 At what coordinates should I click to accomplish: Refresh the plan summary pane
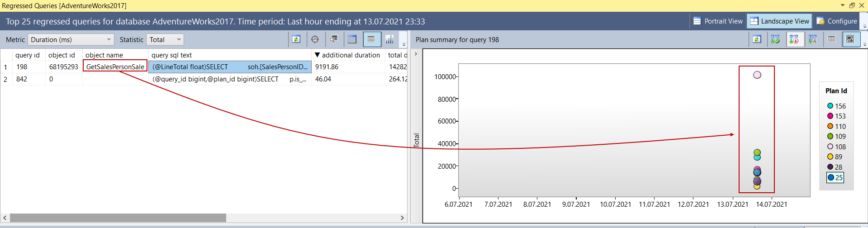pos(757,39)
